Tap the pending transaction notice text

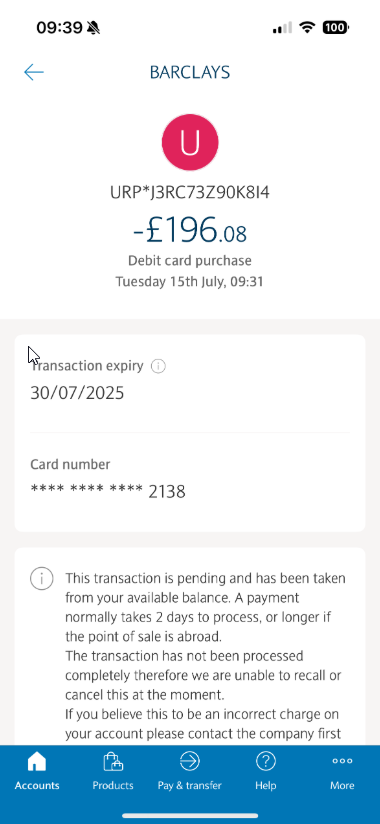[205, 657]
